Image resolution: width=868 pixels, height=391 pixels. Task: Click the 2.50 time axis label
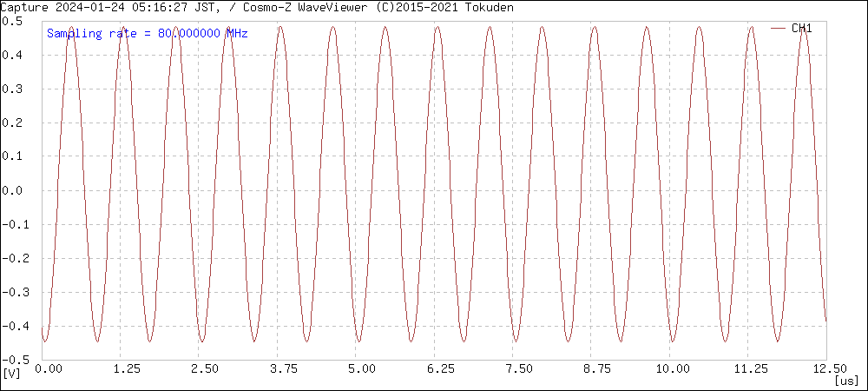(205, 369)
